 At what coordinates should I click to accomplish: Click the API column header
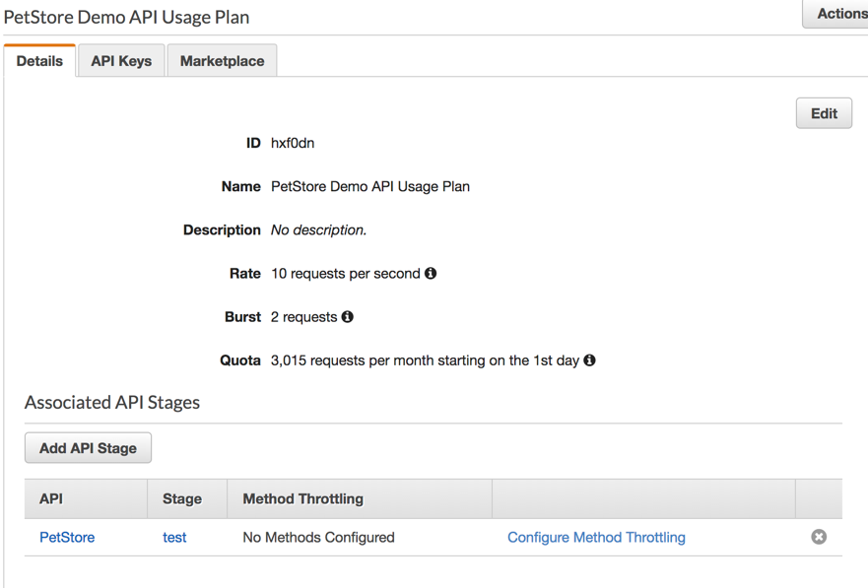coord(51,499)
